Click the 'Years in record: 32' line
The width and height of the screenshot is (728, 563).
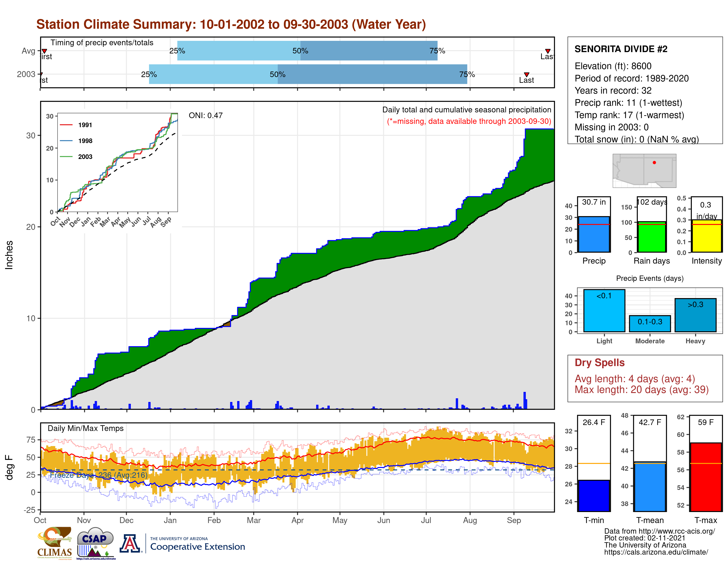tap(613, 90)
